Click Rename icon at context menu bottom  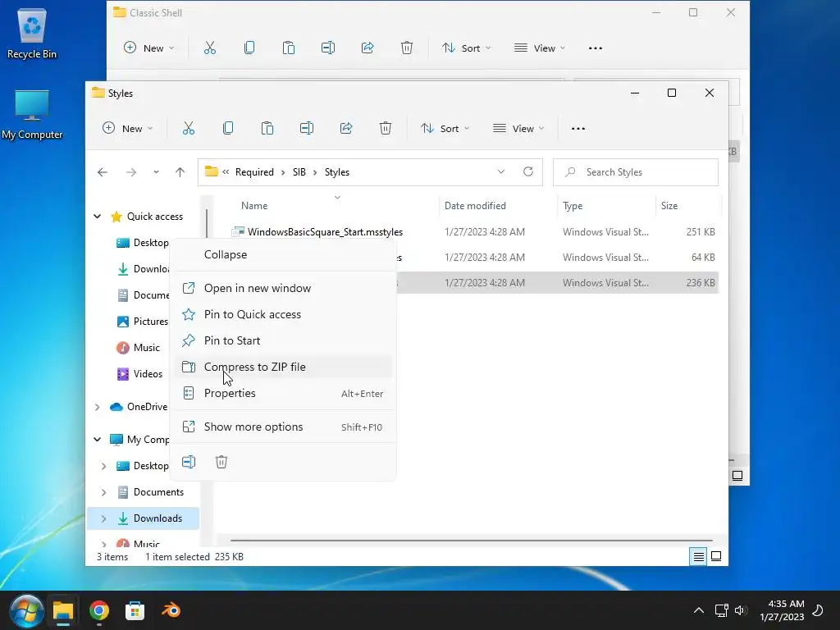click(x=189, y=462)
